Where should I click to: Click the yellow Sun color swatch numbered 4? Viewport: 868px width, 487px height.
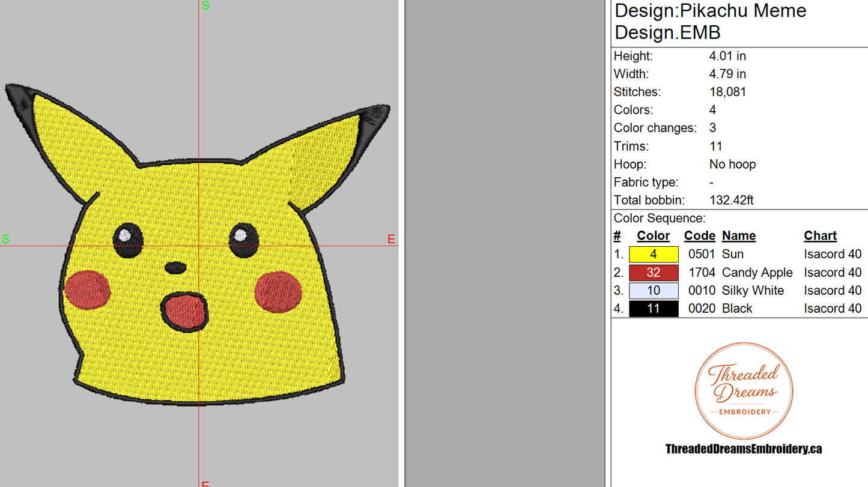click(x=654, y=255)
